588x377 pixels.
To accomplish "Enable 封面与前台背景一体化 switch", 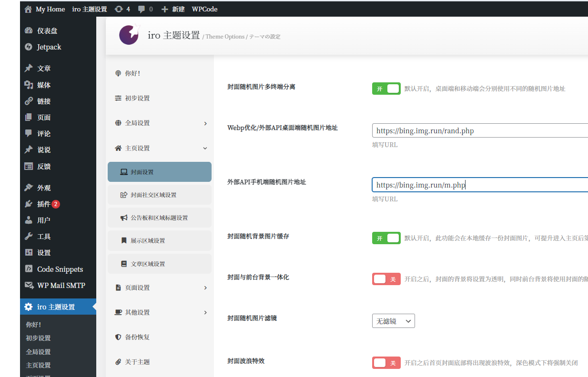I will coord(386,279).
